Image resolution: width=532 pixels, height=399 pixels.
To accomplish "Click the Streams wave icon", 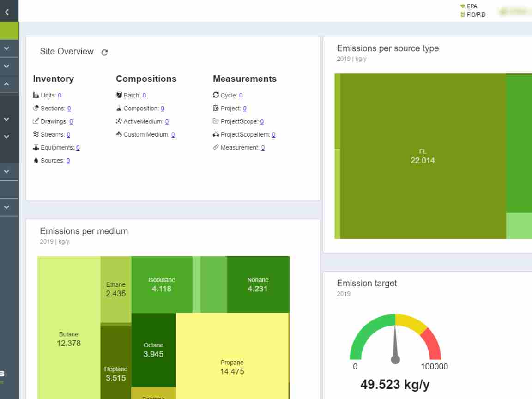I will [x=36, y=135].
